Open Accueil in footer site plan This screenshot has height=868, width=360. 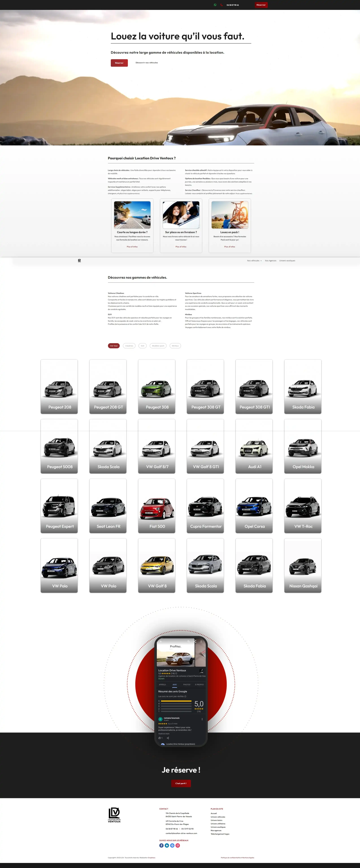214,813
